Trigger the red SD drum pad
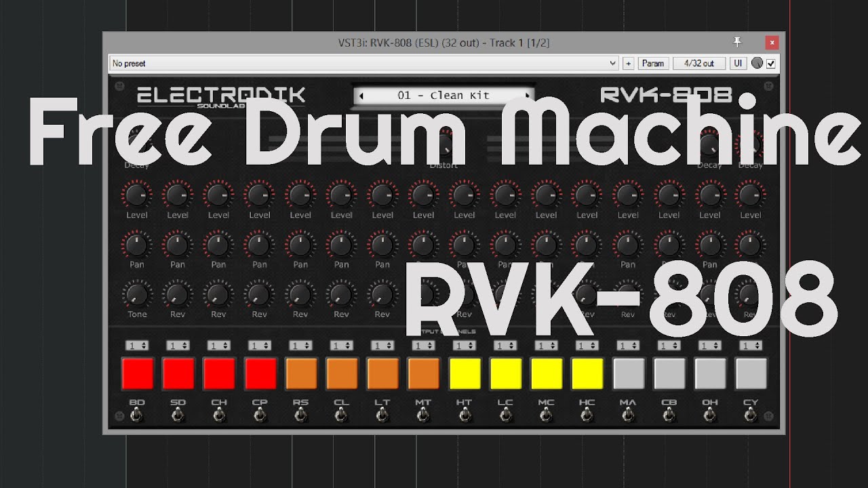 pos(178,373)
